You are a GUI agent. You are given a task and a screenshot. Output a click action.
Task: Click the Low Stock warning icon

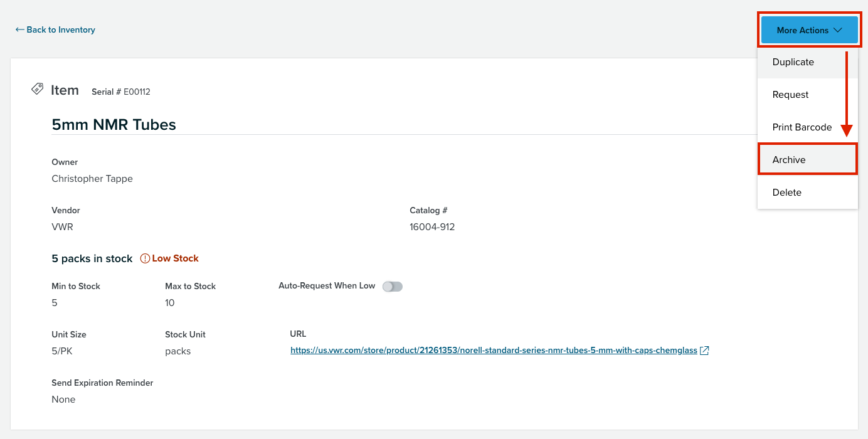(x=145, y=258)
